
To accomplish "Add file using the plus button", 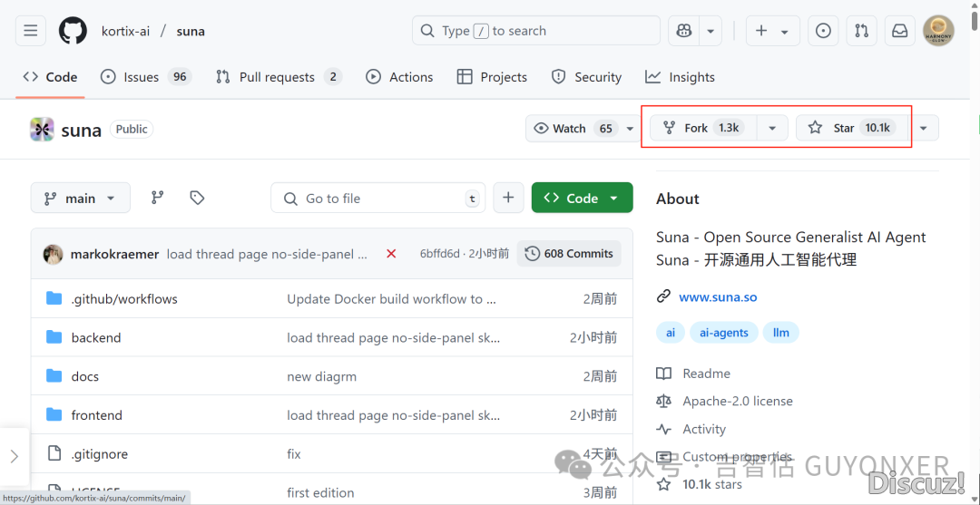I will point(508,198).
